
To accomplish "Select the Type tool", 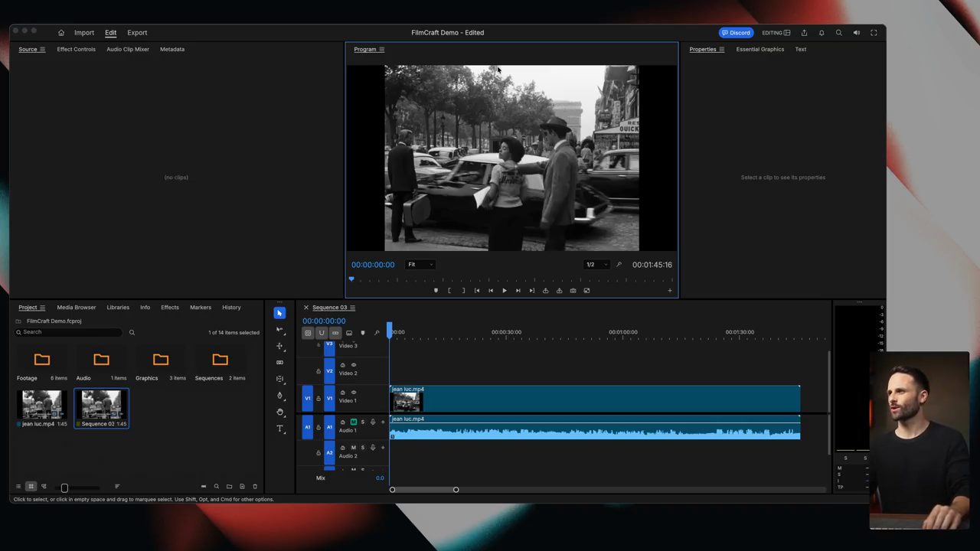I will click(279, 429).
